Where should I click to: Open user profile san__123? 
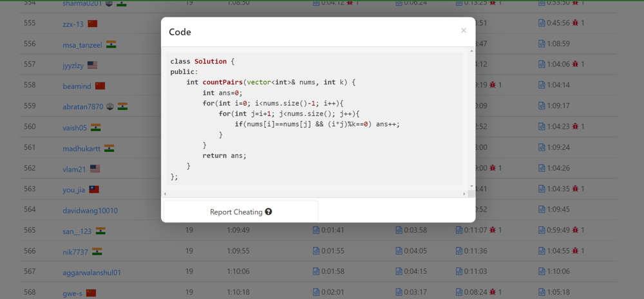(x=77, y=231)
